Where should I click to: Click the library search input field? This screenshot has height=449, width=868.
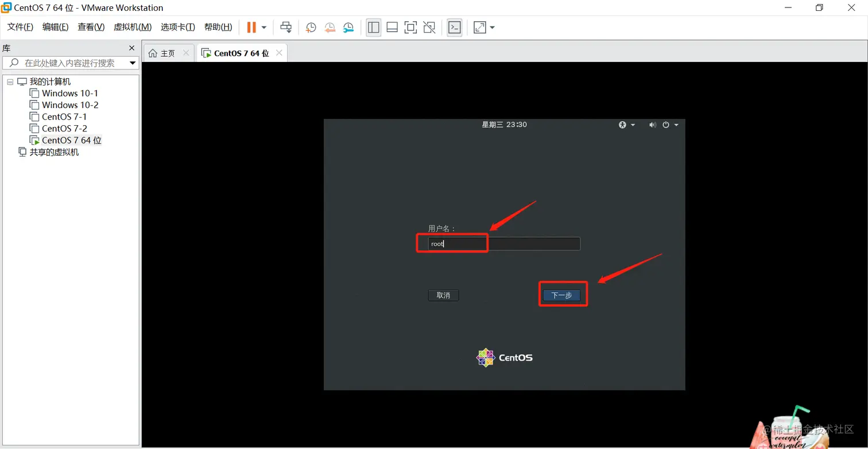click(70, 63)
